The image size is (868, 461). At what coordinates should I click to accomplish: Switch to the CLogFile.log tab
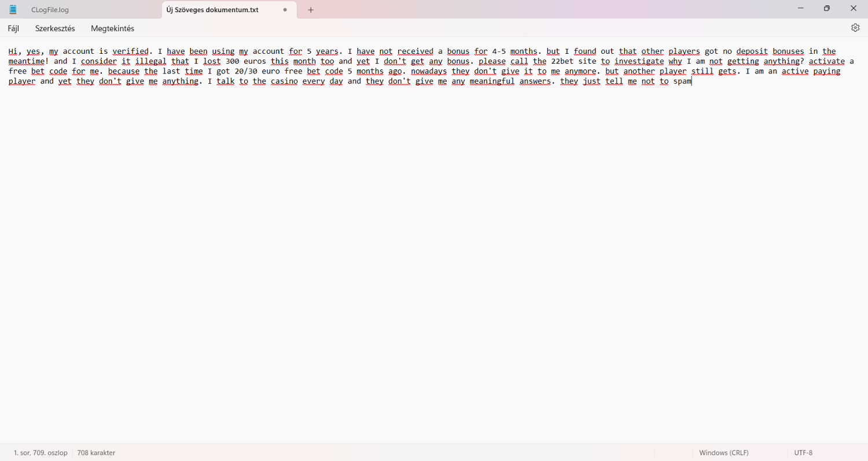pos(50,10)
